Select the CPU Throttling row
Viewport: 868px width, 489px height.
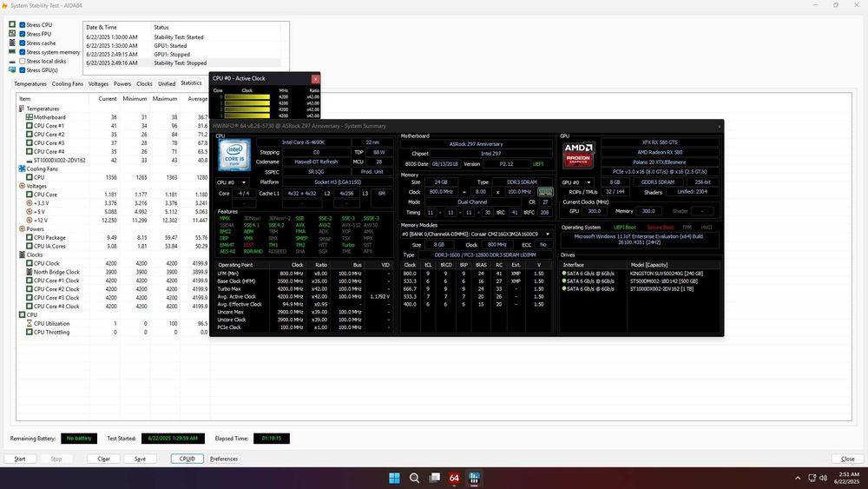pyautogui.click(x=113, y=333)
